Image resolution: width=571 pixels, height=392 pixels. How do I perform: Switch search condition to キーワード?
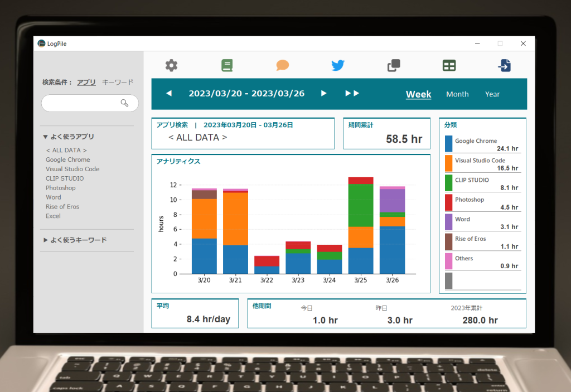(118, 82)
